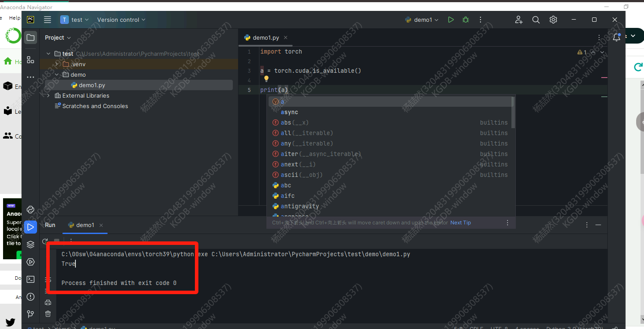This screenshot has width=644, height=329.
Task: Open the Git version control sidebar icon
Action: (31, 314)
